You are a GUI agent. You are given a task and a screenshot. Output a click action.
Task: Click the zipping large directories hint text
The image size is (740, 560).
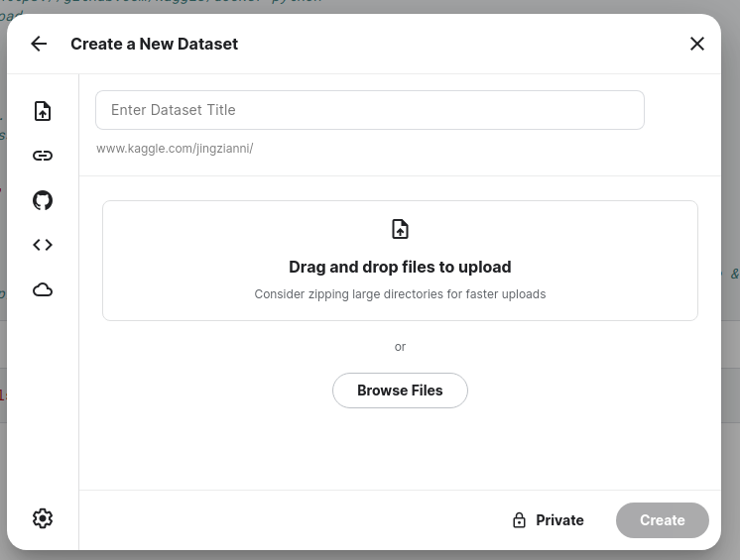(400, 294)
